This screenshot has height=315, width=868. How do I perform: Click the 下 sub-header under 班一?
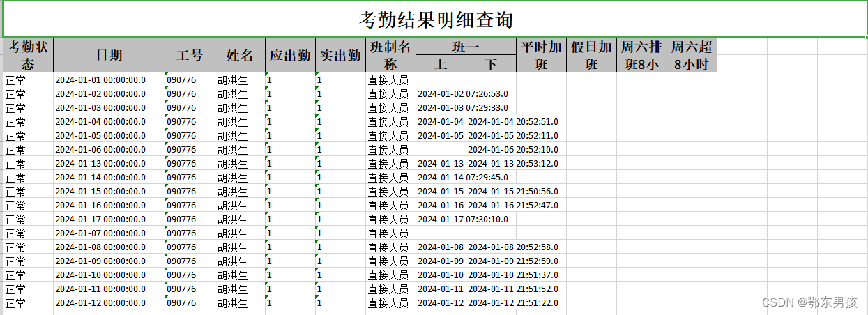point(491,63)
